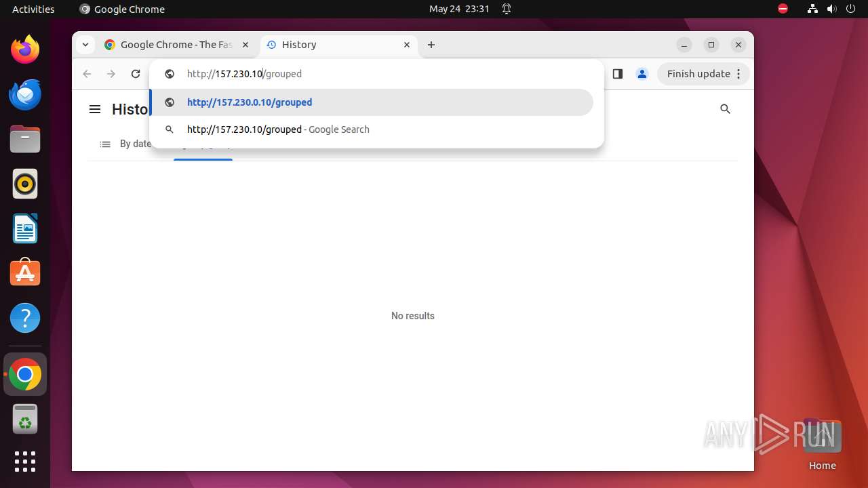The image size is (868, 488).
Task: Search history with the magnifier icon
Action: pyautogui.click(x=725, y=109)
